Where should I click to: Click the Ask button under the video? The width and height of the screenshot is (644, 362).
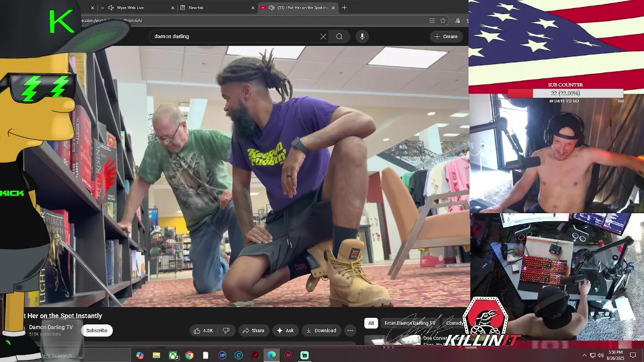coord(285,330)
